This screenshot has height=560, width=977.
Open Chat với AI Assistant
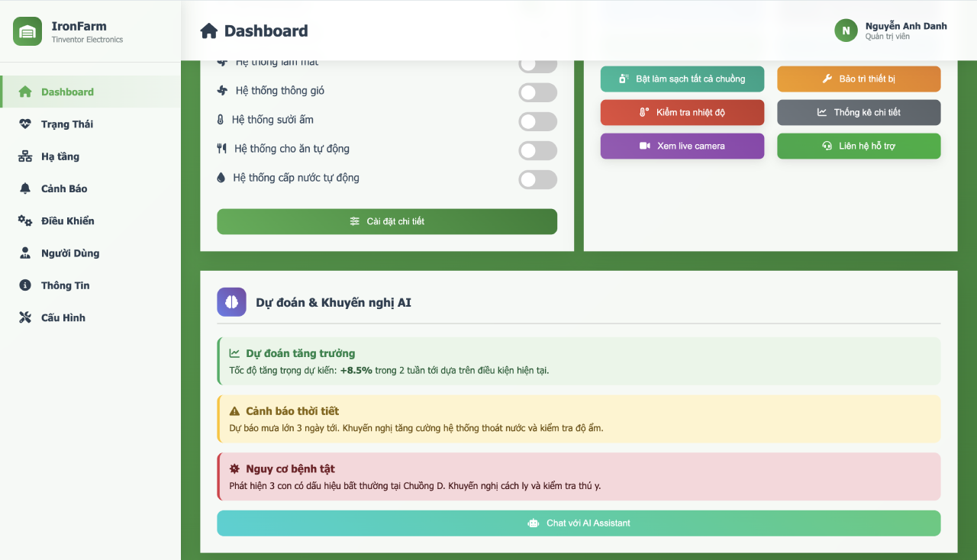[579, 523]
